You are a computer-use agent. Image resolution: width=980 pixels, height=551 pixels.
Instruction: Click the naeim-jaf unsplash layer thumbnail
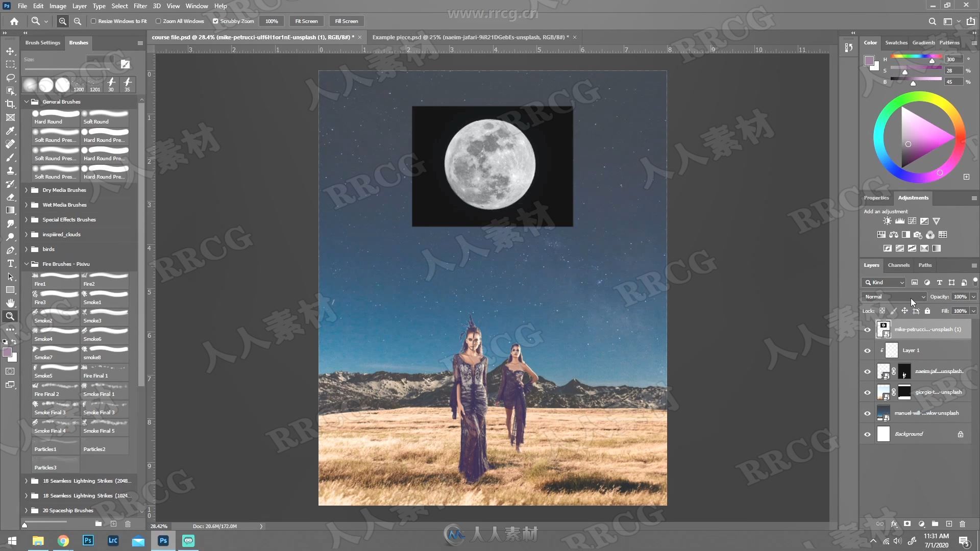click(x=885, y=371)
